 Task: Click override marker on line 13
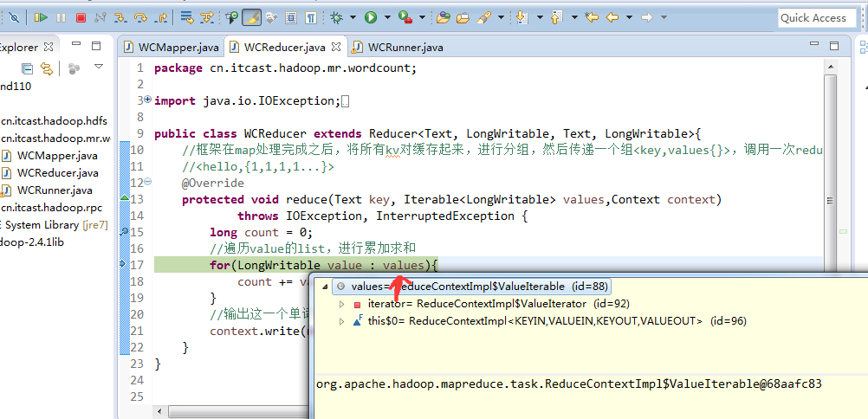click(x=125, y=198)
